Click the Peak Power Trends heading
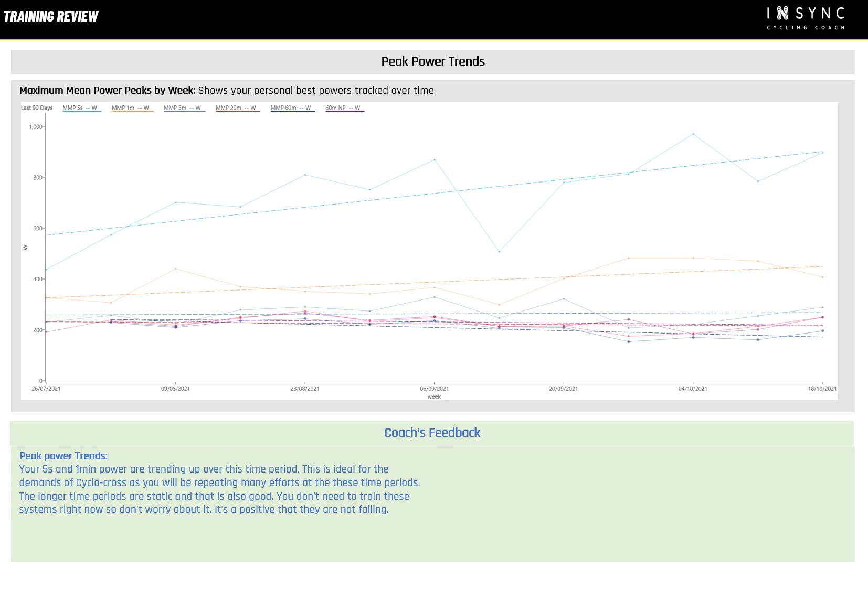Screen dimensions: 868x590 pyautogui.click(x=433, y=61)
